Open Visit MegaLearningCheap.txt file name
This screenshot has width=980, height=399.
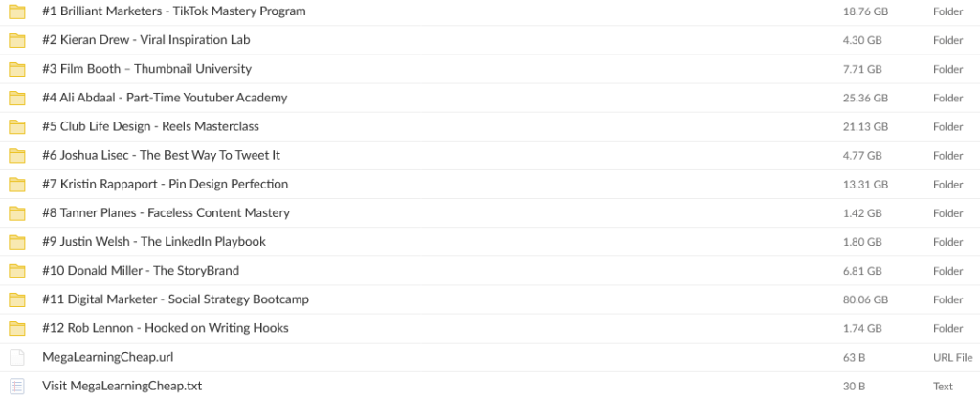(122, 386)
